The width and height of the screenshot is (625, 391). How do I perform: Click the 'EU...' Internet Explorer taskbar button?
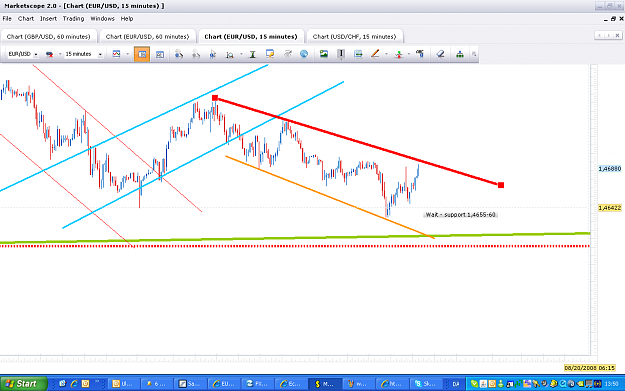224,384
